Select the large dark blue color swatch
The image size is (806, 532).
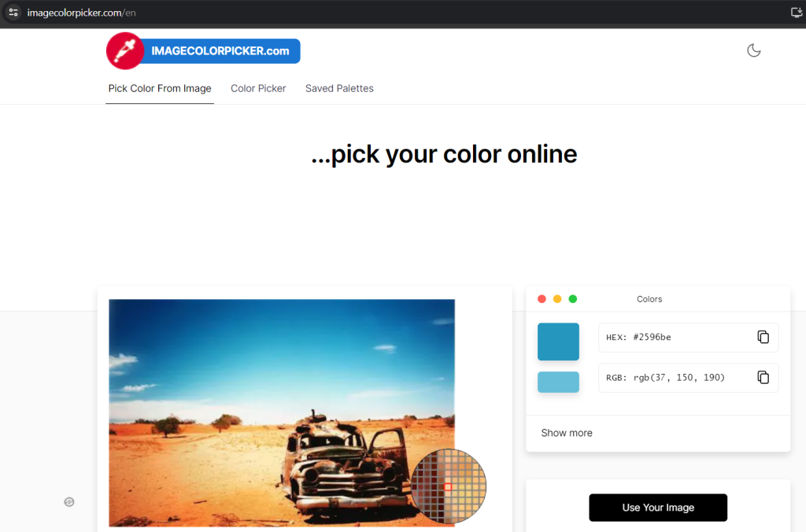[558, 342]
